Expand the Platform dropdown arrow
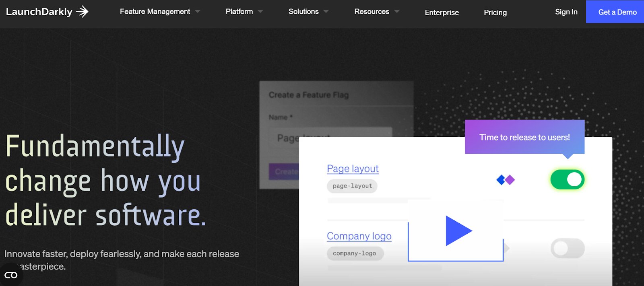The width and height of the screenshot is (644, 286). click(260, 12)
